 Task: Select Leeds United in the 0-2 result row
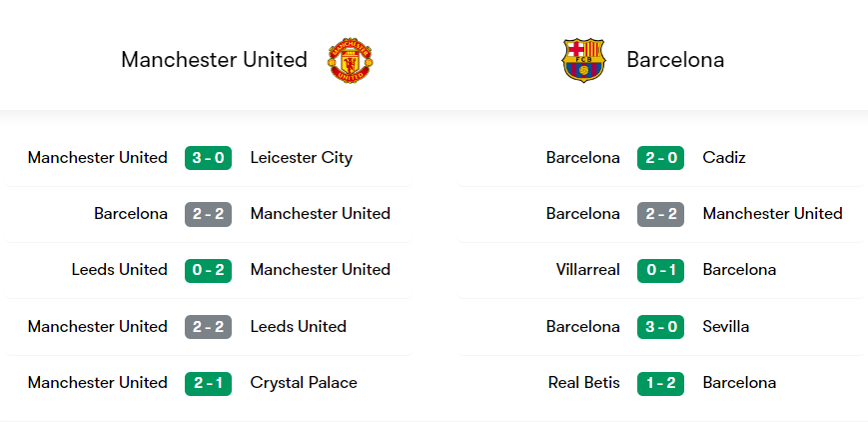(x=119, y=270)
